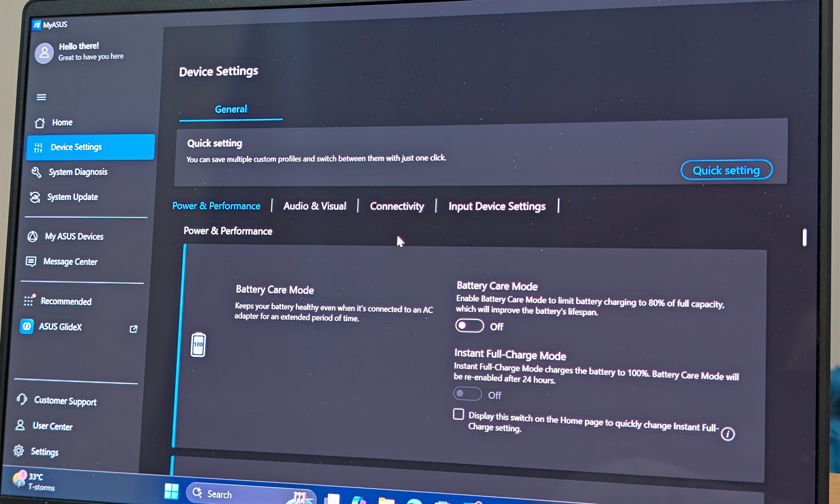The height and width of the screenshot is (504, 840).
Task: Open MyASUS Settings gear
Action: (18, 451)
